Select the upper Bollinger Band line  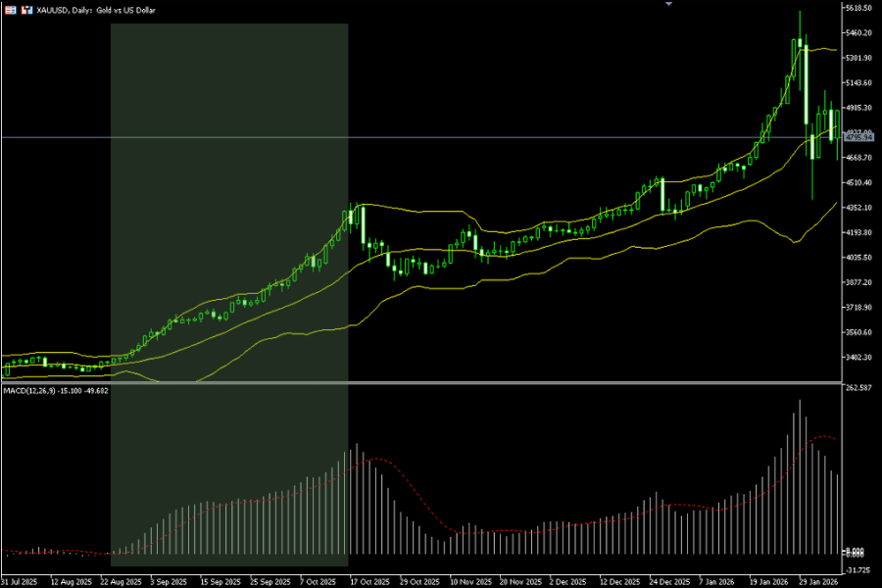click(x=441, y=210)
